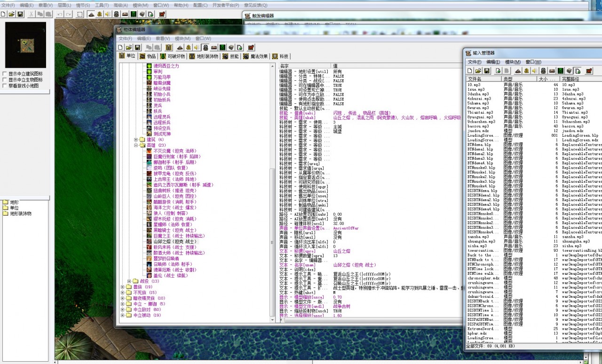Select hero 山丘之熔（坦克 战士）in tree
Screen dimensions: 602x364
pyautogui.click(x=175, y=241)
